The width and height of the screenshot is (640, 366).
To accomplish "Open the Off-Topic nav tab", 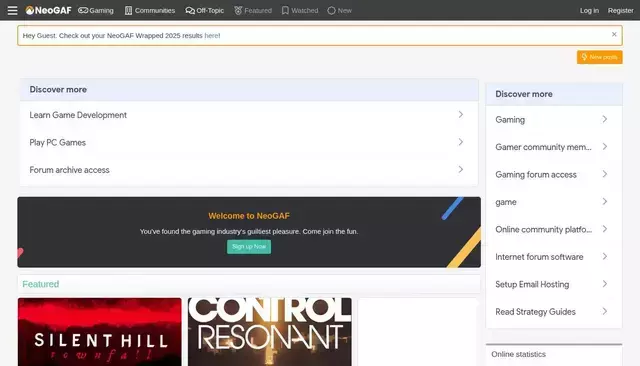I will 204,10.
